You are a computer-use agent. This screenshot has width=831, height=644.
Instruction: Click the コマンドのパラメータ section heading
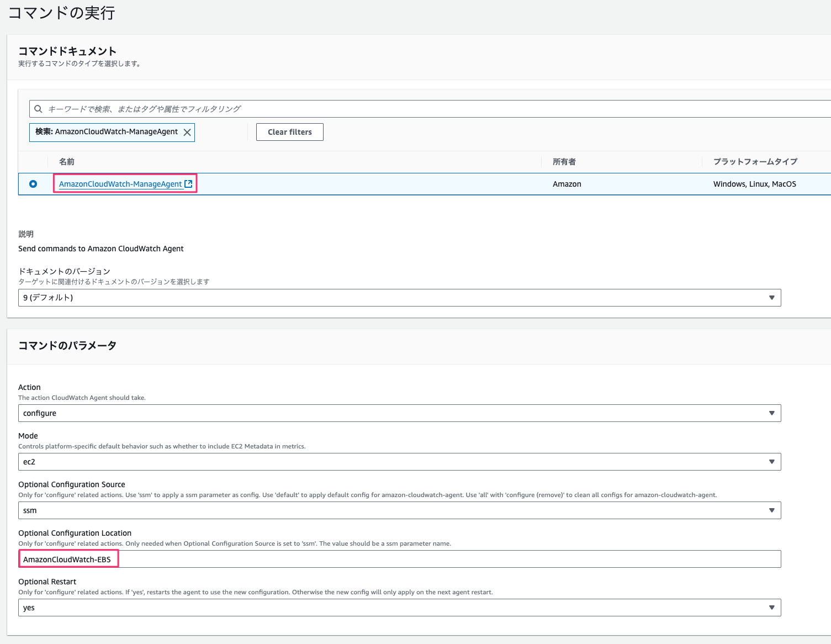67,346
